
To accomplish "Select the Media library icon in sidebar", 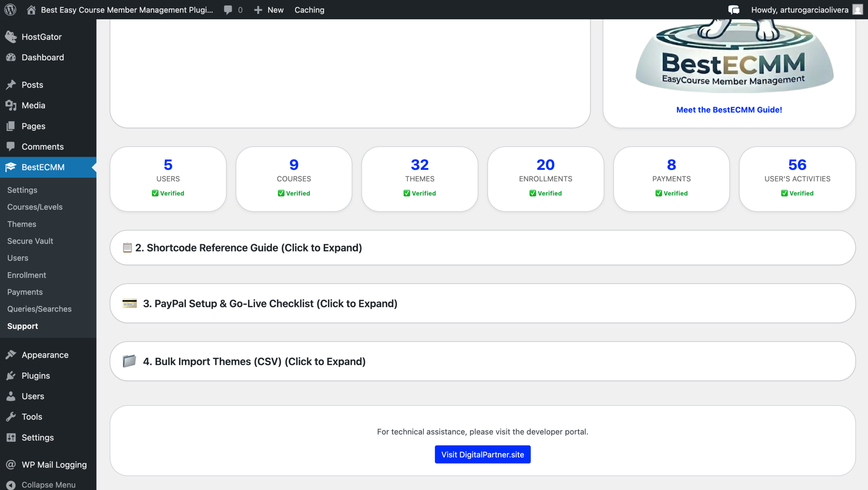I will [x=11, y=105].
